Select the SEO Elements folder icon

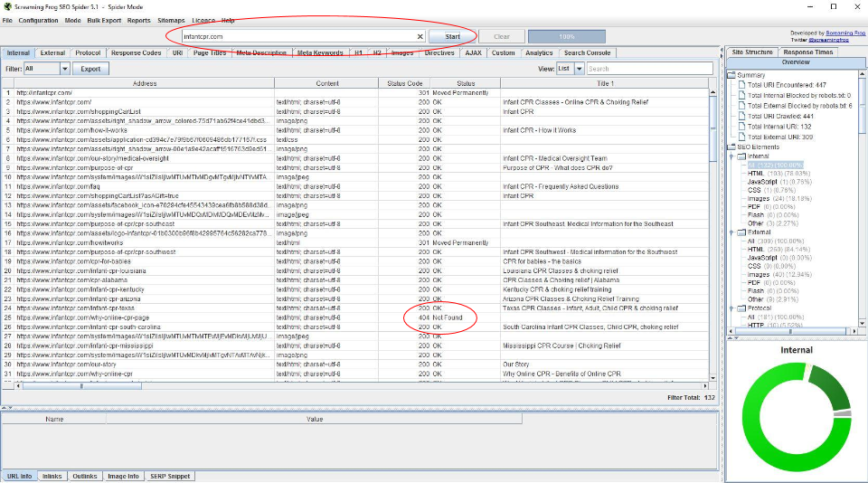point(731,147)
